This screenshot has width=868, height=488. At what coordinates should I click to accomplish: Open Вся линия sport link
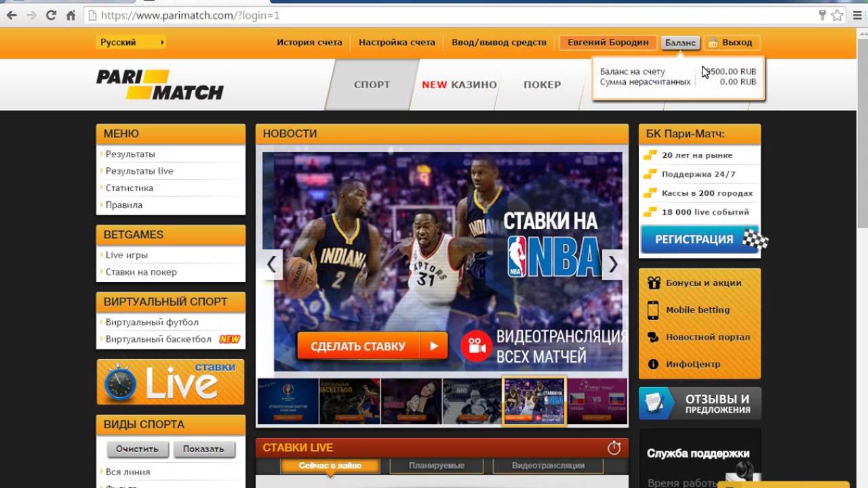click(x=127, y=472)
